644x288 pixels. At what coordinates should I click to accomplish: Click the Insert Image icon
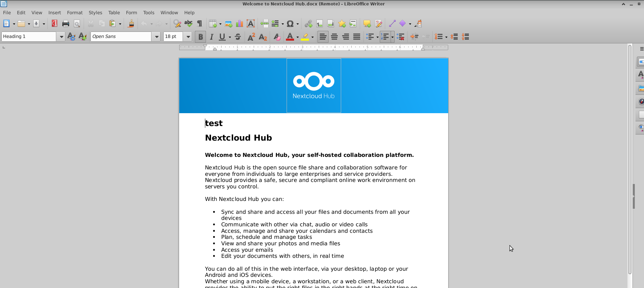(x=228, y=24)
